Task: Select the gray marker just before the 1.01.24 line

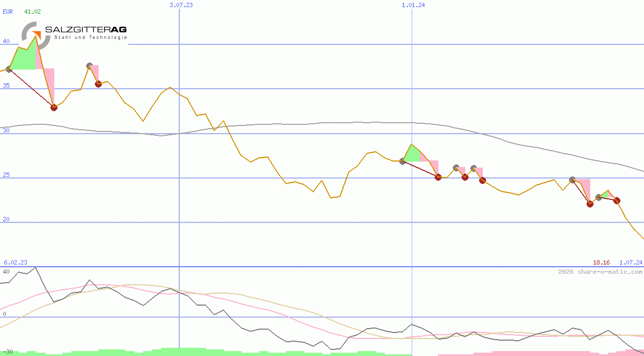Action: pyautogui.click(x=402, y=161)
